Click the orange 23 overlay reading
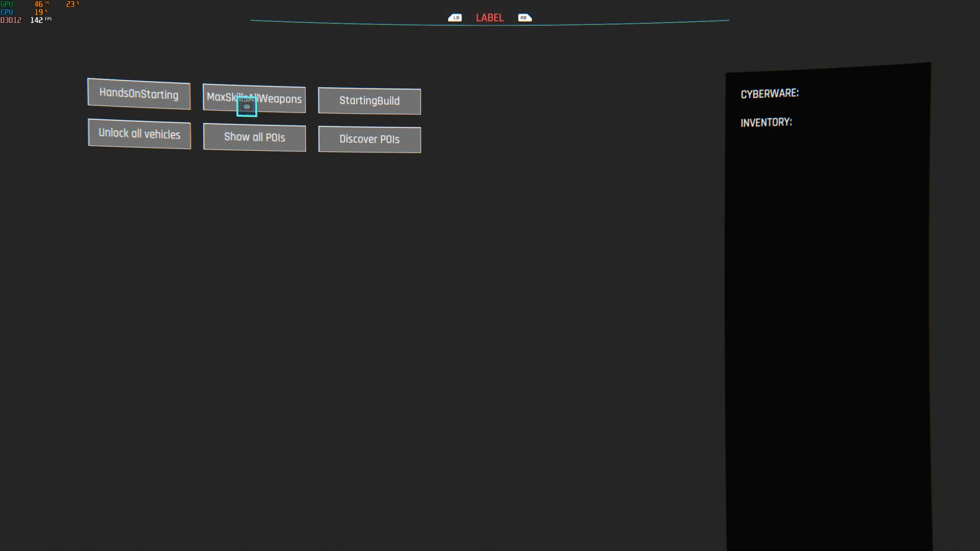980x551 pixels. (x=70, y=4)
